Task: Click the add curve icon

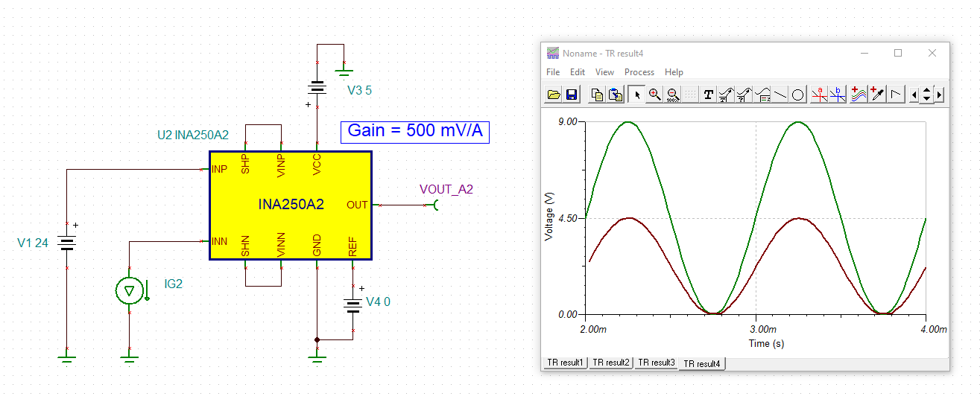Action: (x=859, y=95)
